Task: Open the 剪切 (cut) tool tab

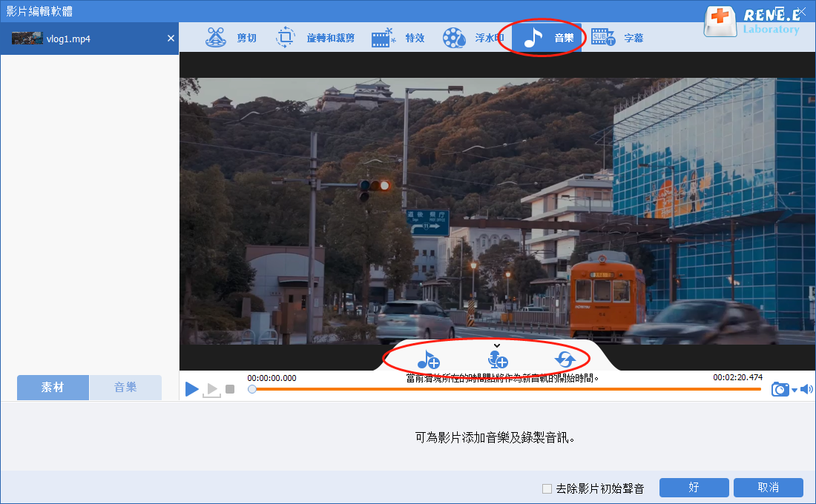Action: [x=231, y=38]
